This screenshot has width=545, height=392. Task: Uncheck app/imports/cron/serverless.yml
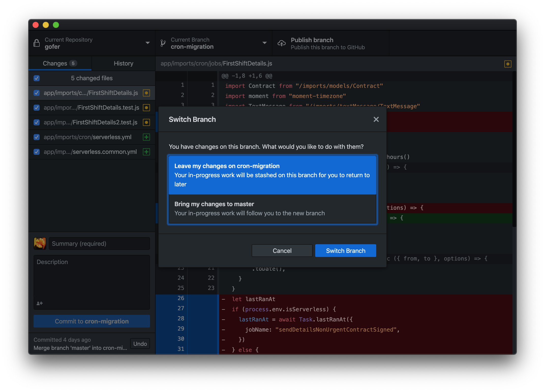click(x=37, y=137)
